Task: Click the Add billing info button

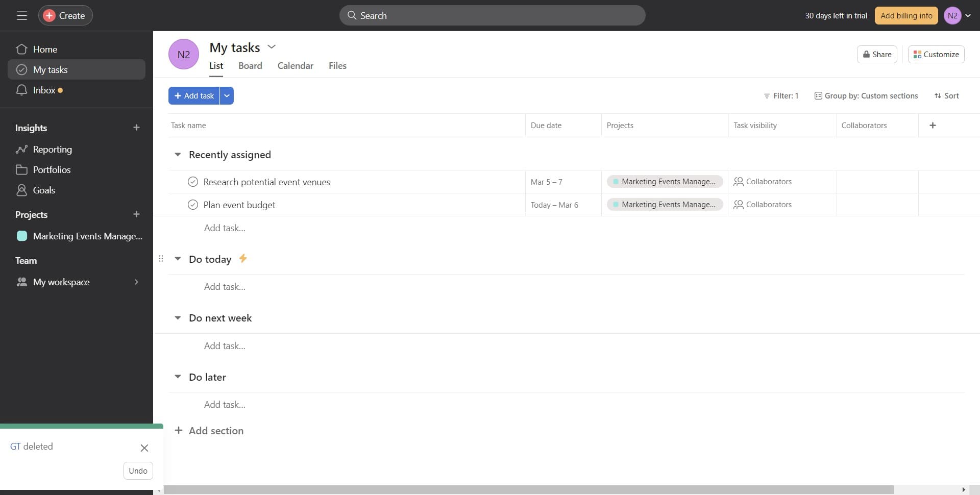Action: click(906, 15)
